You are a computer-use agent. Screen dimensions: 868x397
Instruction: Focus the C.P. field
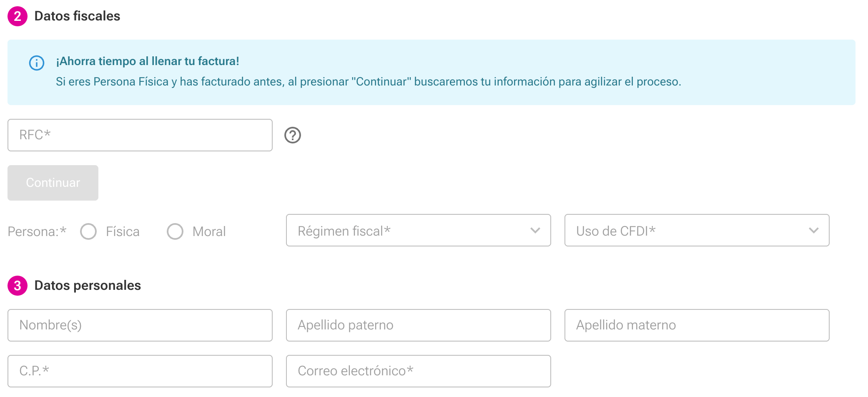click(x=140, y=371)
